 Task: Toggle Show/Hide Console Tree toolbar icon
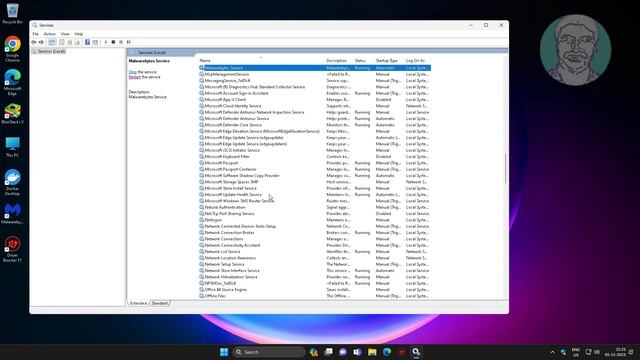(52, 42)
